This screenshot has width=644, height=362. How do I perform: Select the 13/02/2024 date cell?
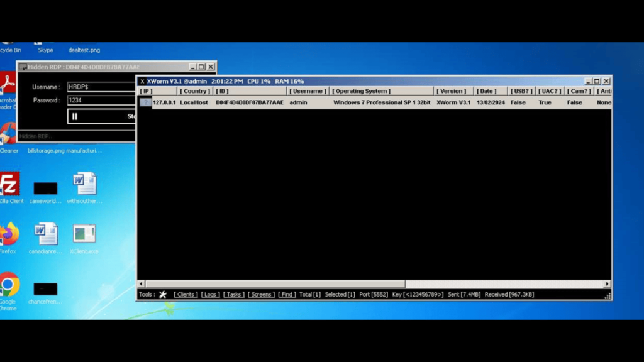click(491, 102)
